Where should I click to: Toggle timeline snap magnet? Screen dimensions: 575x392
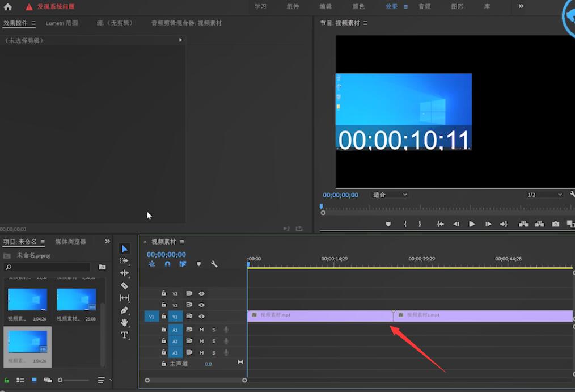168,264
